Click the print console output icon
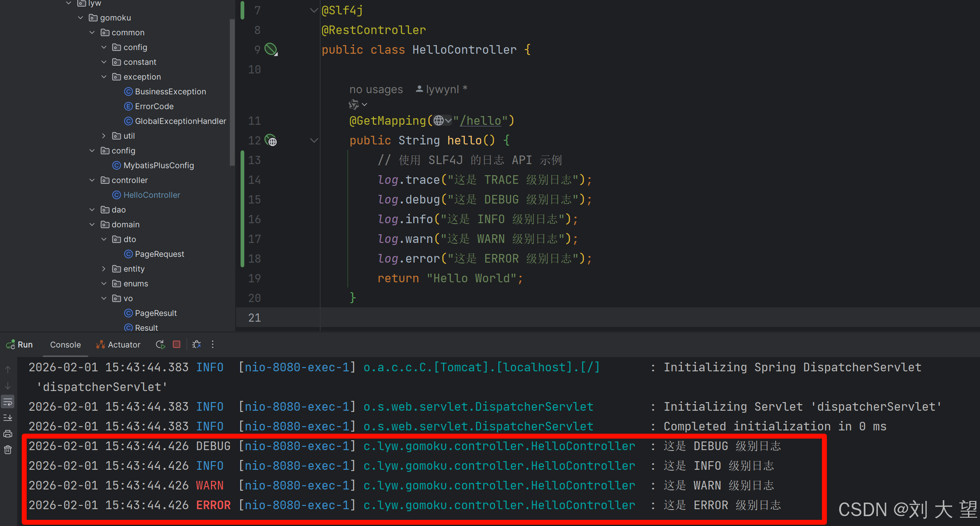The width and height of the screenshot is (980, 526). [x=8, y=434]
